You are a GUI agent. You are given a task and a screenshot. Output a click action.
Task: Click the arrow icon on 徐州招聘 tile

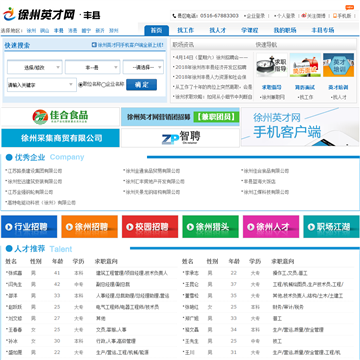[x=69, y=227]
